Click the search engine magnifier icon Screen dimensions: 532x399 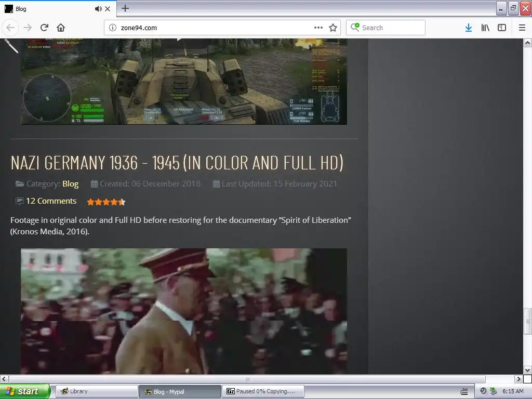pyautogui.click(x=355, y=27)
